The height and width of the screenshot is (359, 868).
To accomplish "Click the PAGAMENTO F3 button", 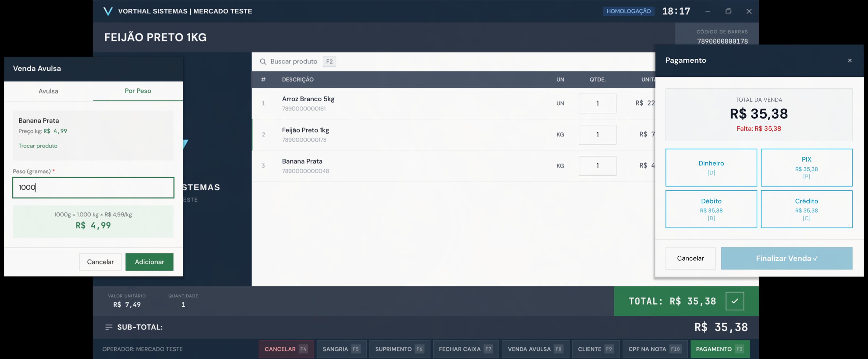I will tap(720, 349).
